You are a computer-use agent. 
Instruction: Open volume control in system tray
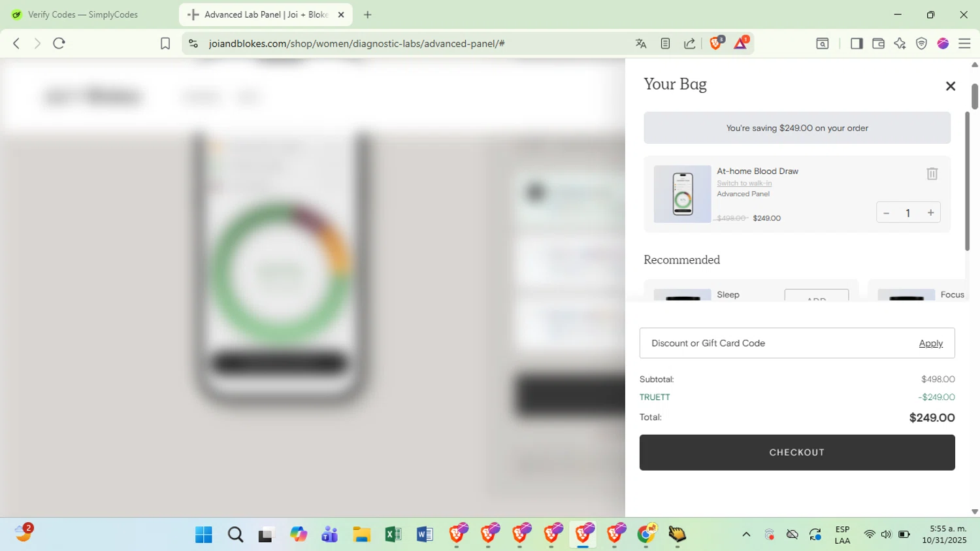tap(886, 535)
